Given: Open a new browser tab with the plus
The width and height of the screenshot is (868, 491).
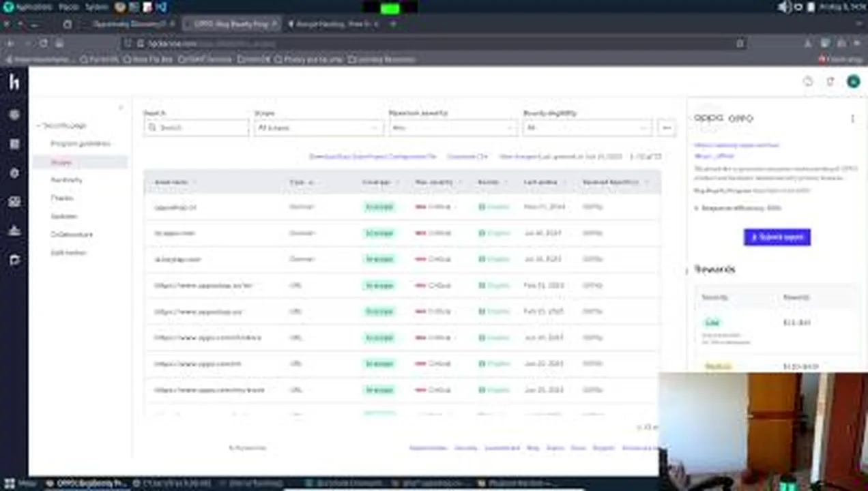Looking at the screenshot, I should tap(393, 24).
